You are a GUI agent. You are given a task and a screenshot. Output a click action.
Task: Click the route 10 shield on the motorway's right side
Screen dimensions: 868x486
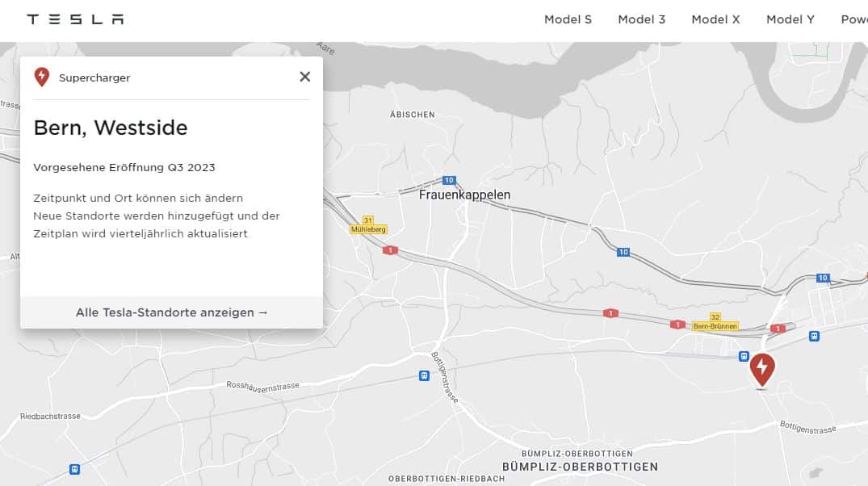[623, 251]
